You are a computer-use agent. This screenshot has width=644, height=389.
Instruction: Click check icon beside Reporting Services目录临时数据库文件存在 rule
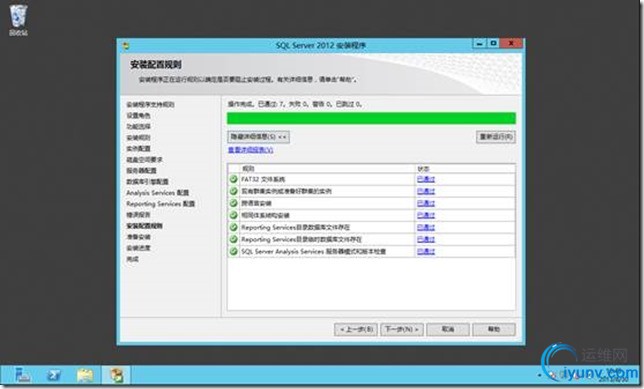click(233, 239)
